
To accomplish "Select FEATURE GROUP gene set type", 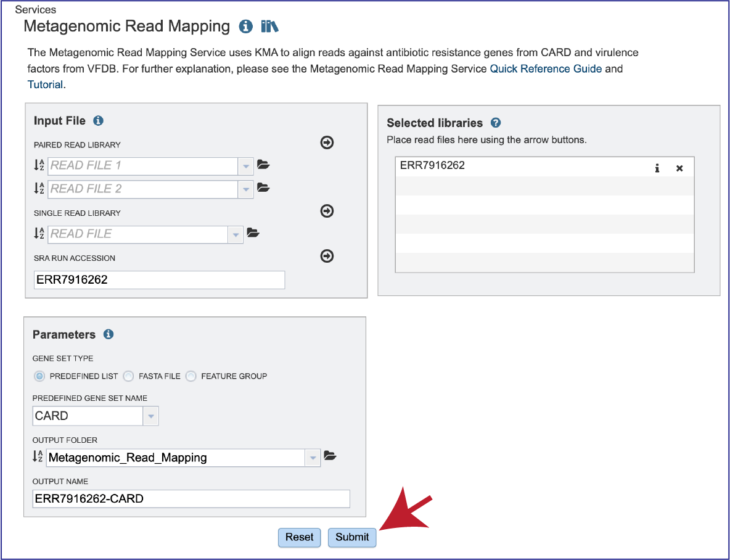I will 191,376.
